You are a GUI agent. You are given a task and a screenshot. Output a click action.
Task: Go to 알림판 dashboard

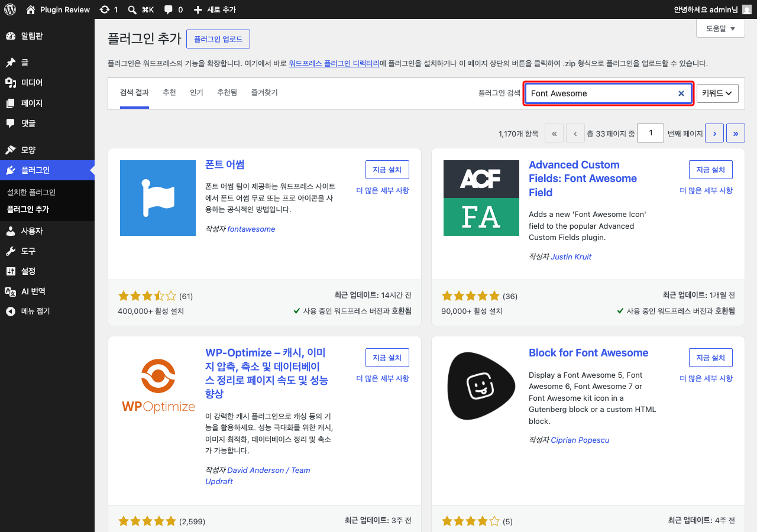point(47,36)
